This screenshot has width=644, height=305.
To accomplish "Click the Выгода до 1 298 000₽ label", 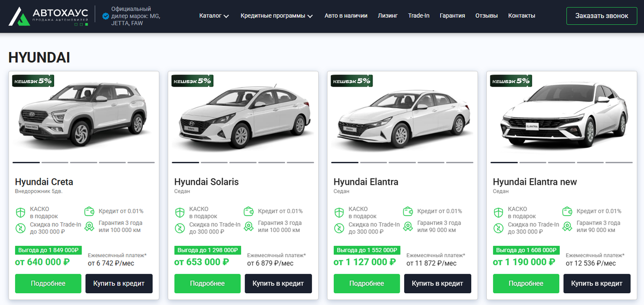I will 207,250.
